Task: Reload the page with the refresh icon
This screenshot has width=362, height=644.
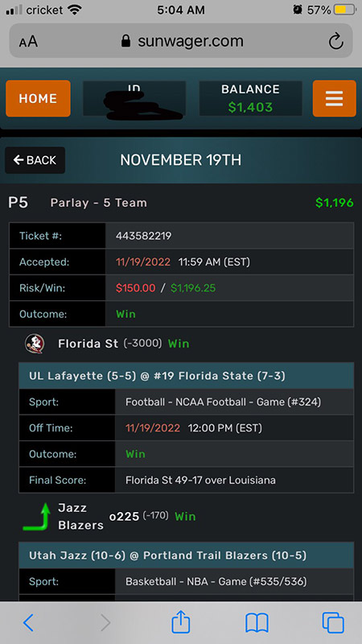Action: click(335, 42)
